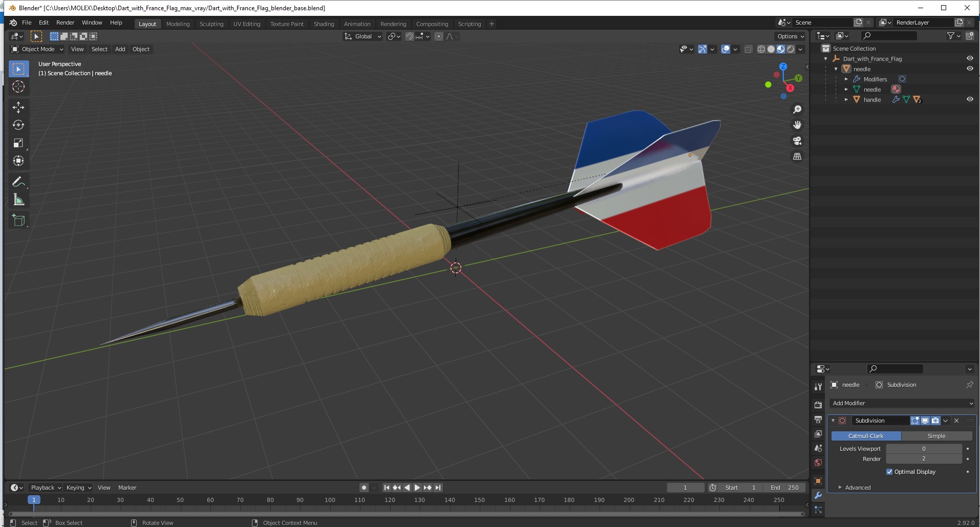980x527 pixels.
Task: Activate the Move tool
Action: (x=18, y=107)
